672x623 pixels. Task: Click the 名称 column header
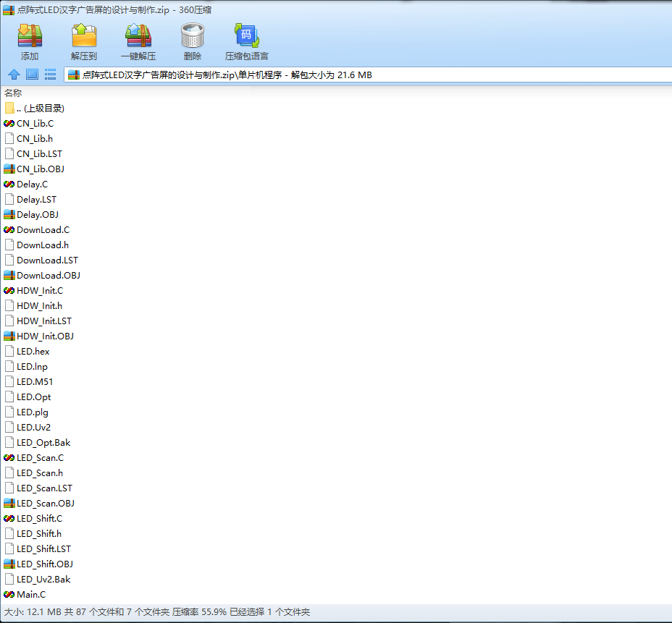[13, 93]
